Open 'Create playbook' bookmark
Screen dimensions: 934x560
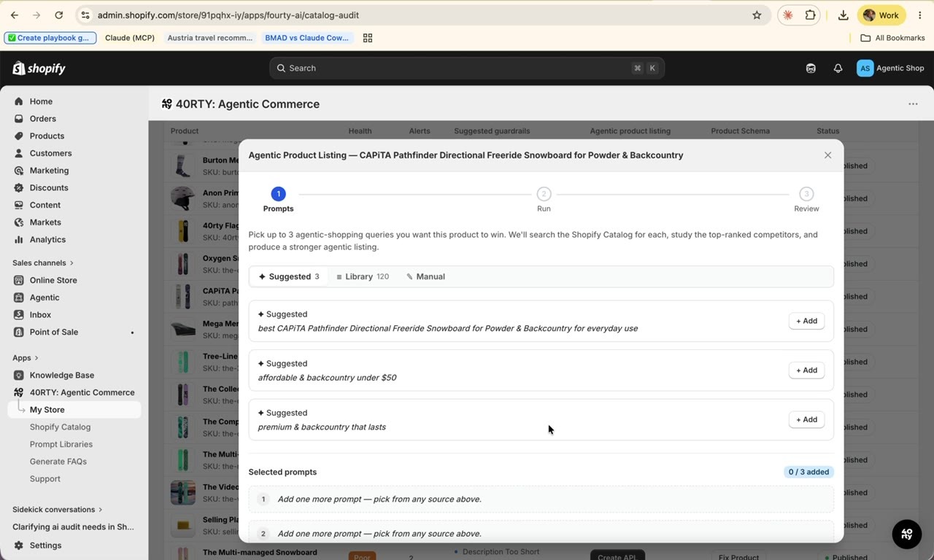50,38
